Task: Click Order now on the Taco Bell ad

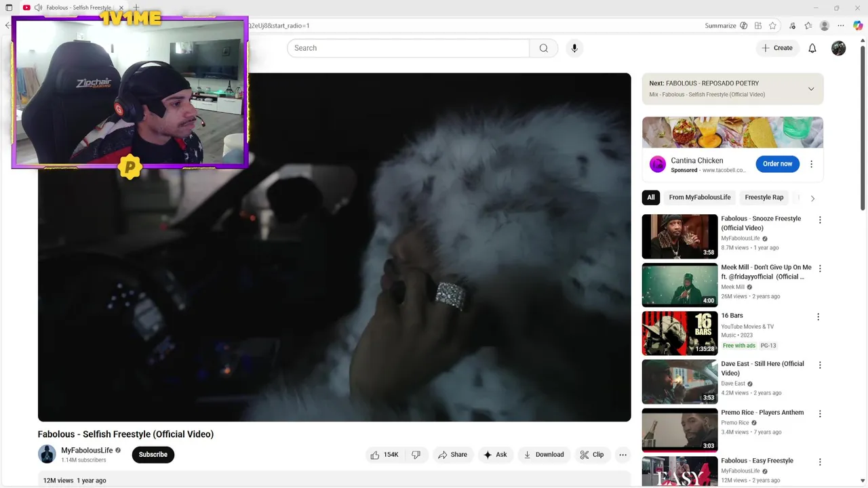Action: pos(777,164)
